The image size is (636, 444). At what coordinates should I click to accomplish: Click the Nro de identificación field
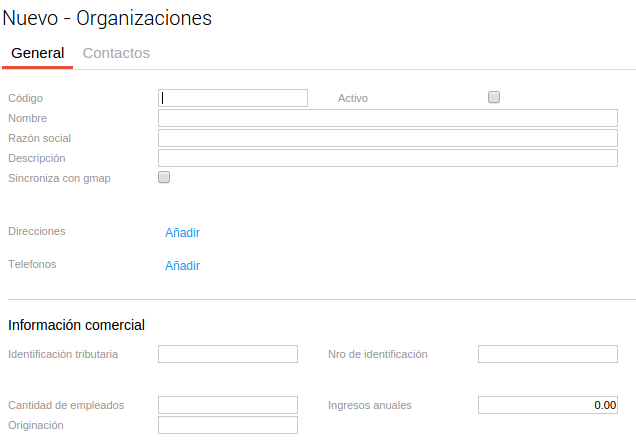pyautogui.click(x=548, y=354)
